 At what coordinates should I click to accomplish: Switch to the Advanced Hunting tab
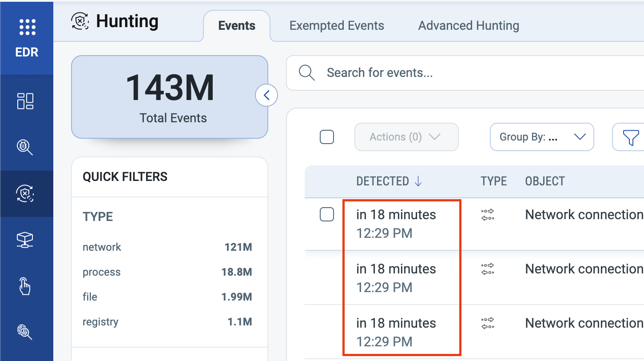[469, 26]
